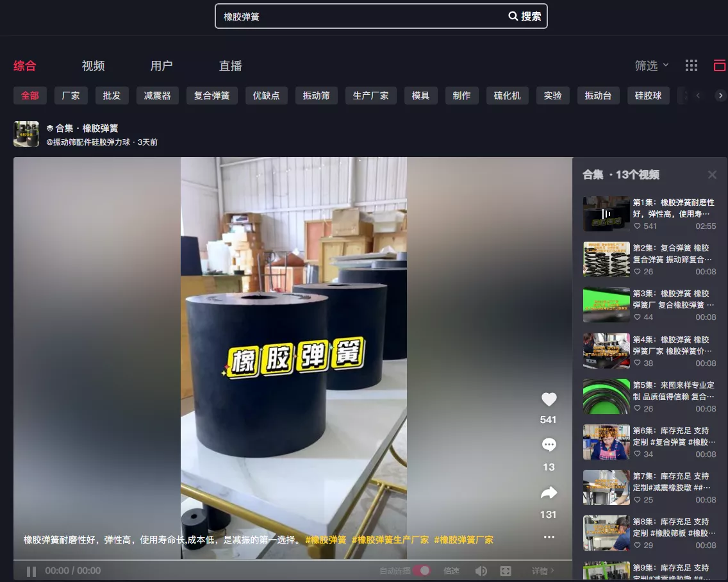This screenshot has width=728, height=582.
Task: Open the 倍速 playback speed menu
Action: coord(451,571)
